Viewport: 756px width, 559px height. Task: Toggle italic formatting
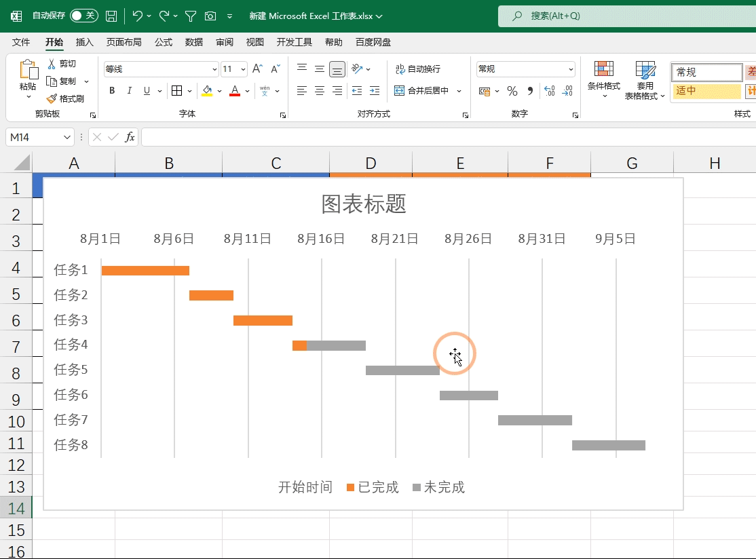pyautogui.click(x=129, y=91)
